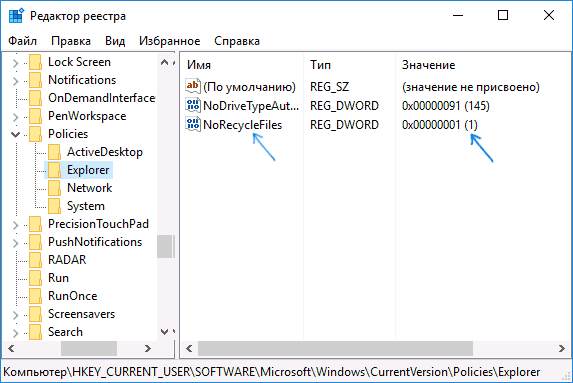Open the Избранное menu

coord(170,41)
